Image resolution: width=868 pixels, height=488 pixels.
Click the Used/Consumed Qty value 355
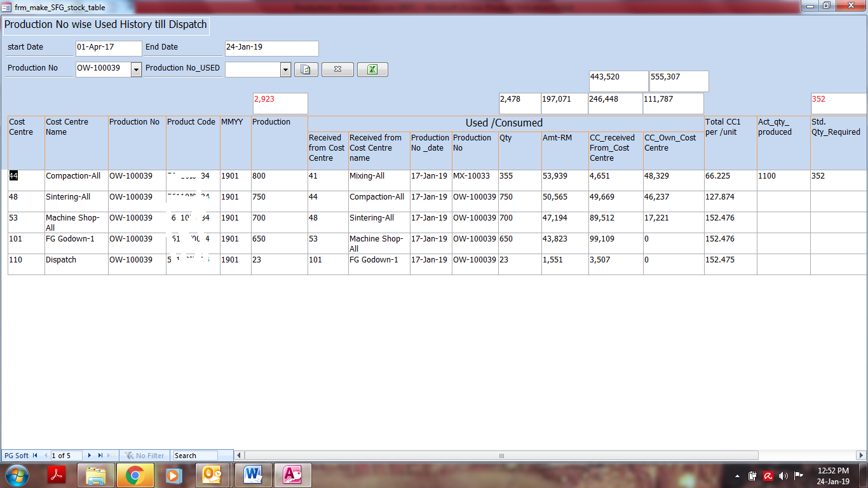[520, 180]
